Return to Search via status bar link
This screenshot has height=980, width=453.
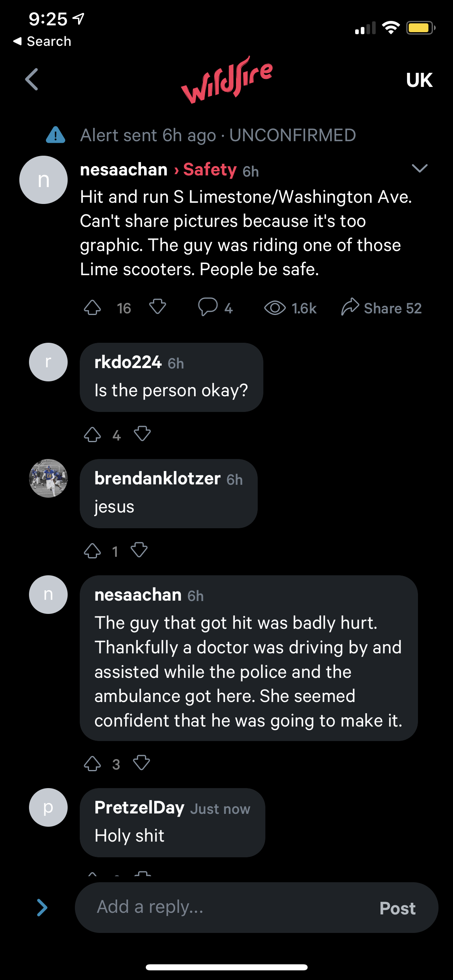pos(42,41)
